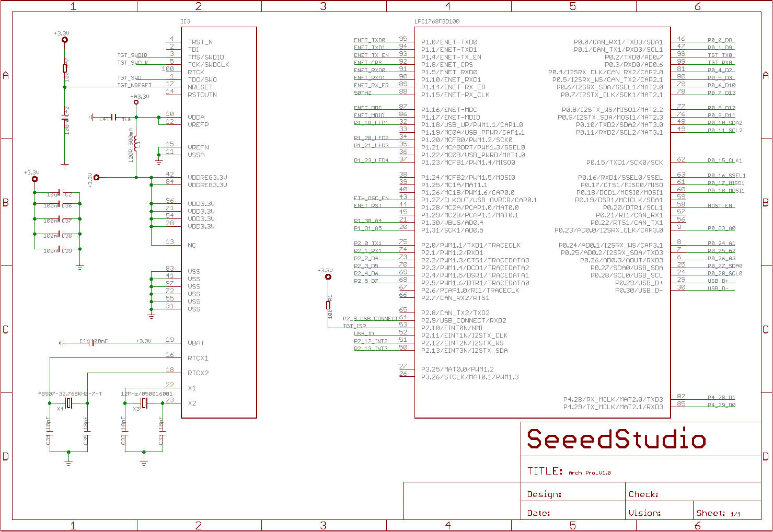Click the VSSA pin name
This screenshot has height=532, width=773.
[x=196, y=155]
